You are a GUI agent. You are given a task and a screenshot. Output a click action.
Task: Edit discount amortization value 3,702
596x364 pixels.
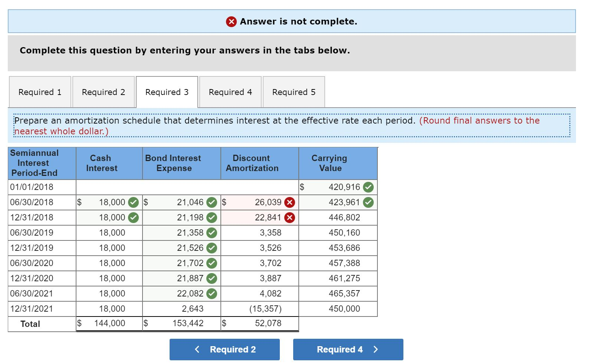[260, 263]
